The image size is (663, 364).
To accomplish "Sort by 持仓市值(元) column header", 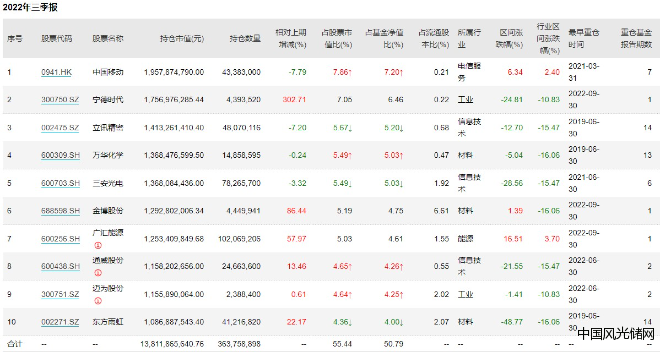I will pos(182,39).
